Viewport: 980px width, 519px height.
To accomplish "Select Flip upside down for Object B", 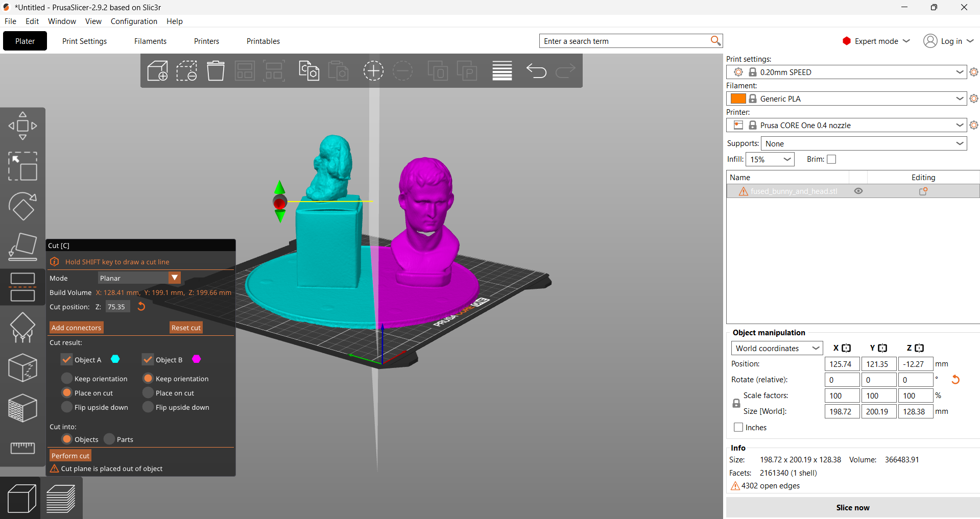I will click(148, 407).
